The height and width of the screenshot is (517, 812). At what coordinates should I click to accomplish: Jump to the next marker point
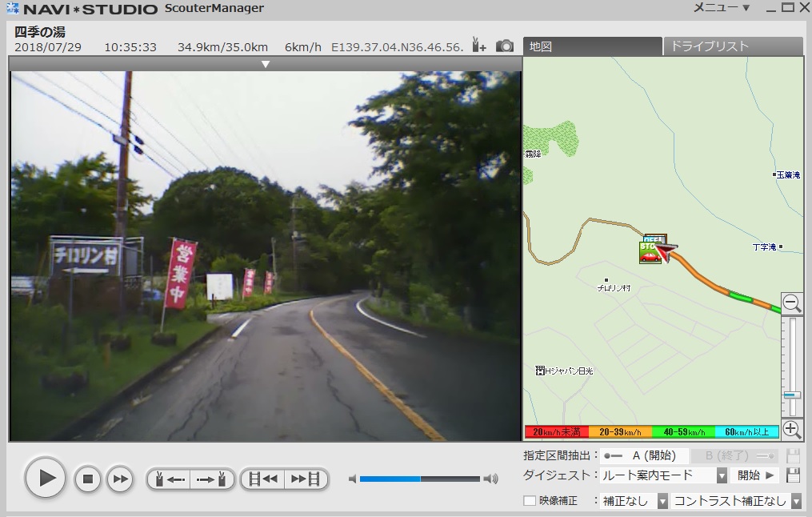pos(214,479)
